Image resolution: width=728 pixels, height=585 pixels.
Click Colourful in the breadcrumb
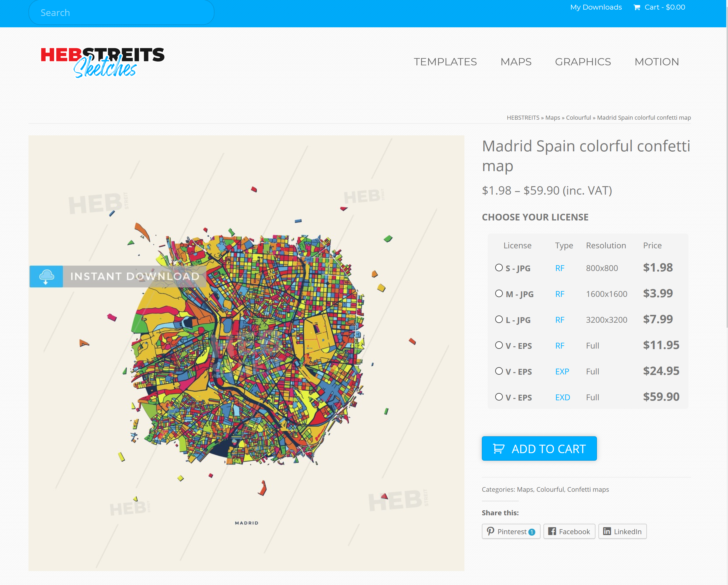(x=578, y=117)
